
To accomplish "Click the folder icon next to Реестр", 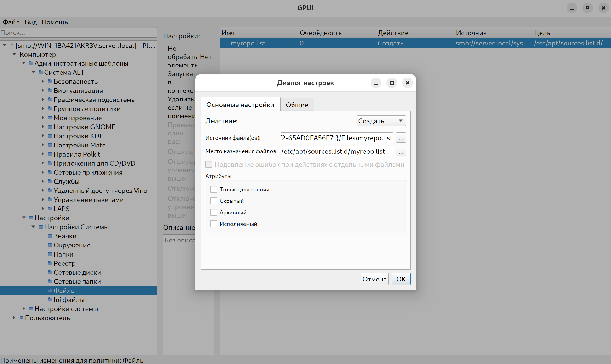I will pos(50,263).
